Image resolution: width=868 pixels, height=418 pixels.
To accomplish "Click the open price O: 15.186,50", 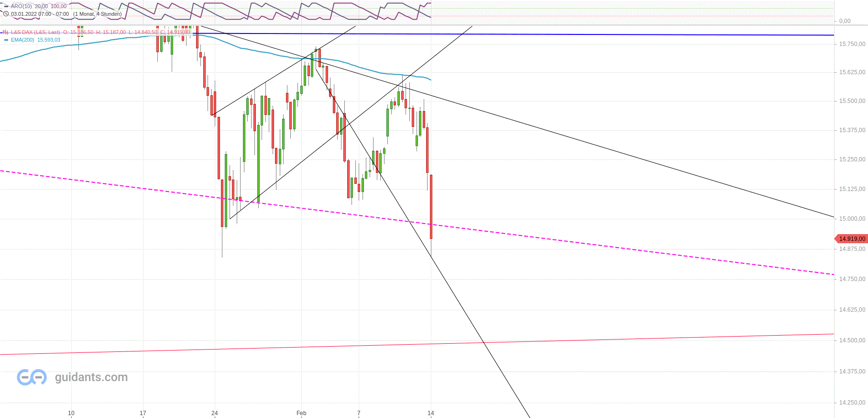I will tap(78, 32).
